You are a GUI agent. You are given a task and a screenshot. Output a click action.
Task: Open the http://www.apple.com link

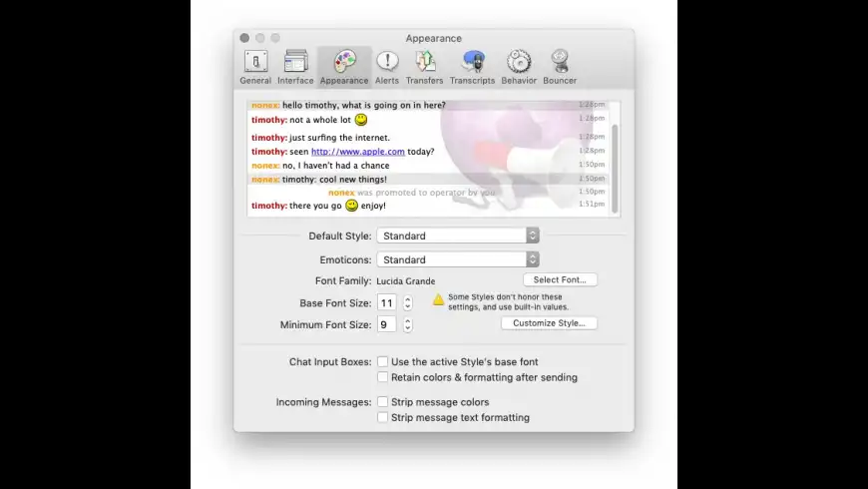click(x=357, y=151)
